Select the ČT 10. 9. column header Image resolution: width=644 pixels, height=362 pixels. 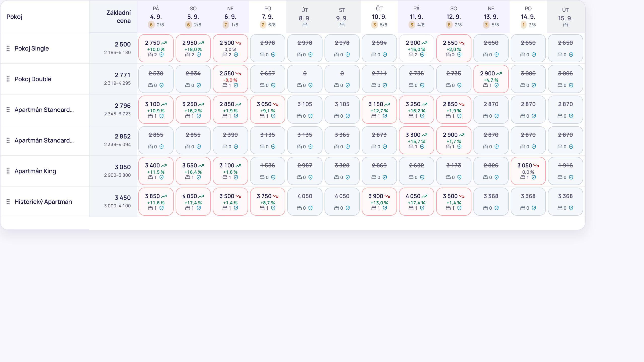click(379, 17)
